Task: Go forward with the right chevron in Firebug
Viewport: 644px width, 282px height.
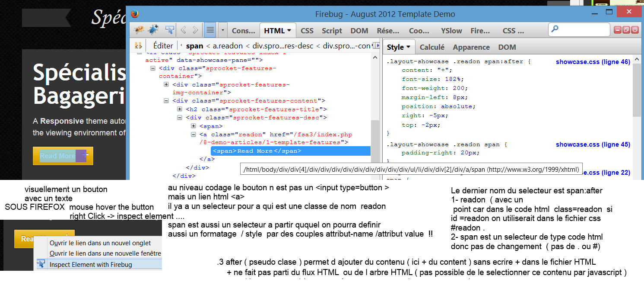Action: point(195,30)
